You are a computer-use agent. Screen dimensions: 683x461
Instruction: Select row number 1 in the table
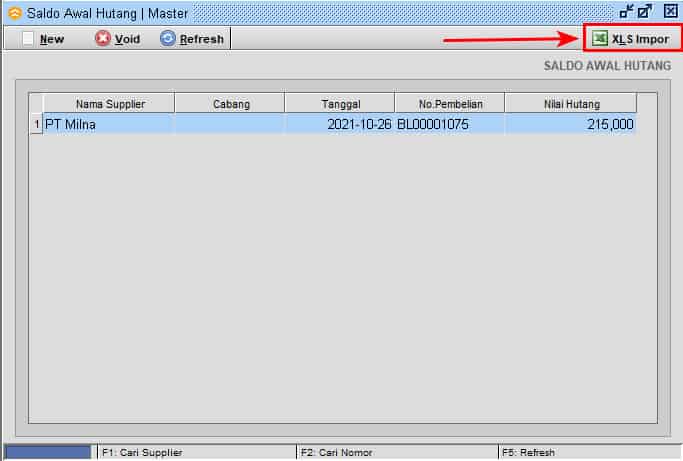(36, 124)
